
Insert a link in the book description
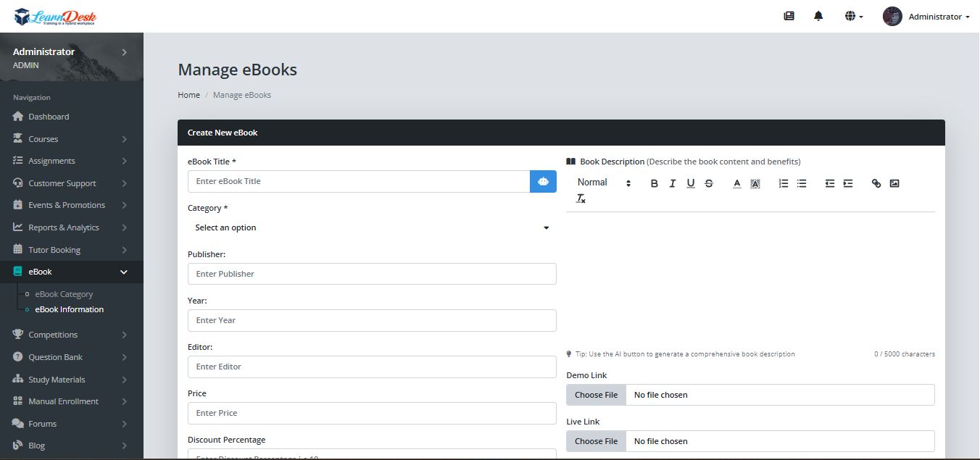tap(876, 183)
